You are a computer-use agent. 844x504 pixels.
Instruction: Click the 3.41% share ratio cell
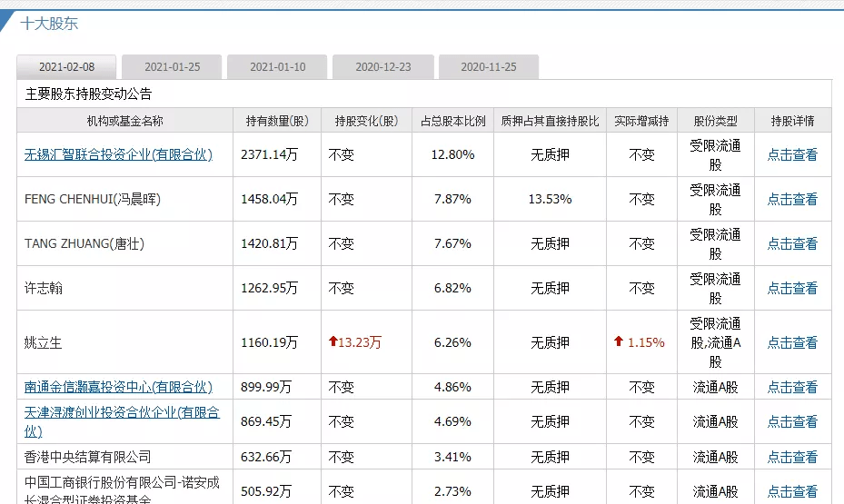(452, 457)
